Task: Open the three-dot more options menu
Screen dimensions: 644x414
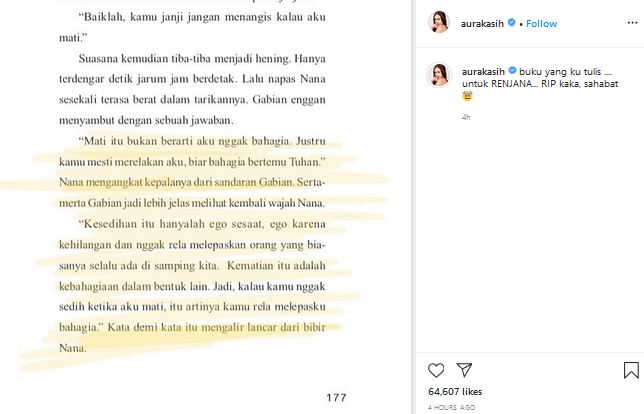Action: tap(632, 23)
